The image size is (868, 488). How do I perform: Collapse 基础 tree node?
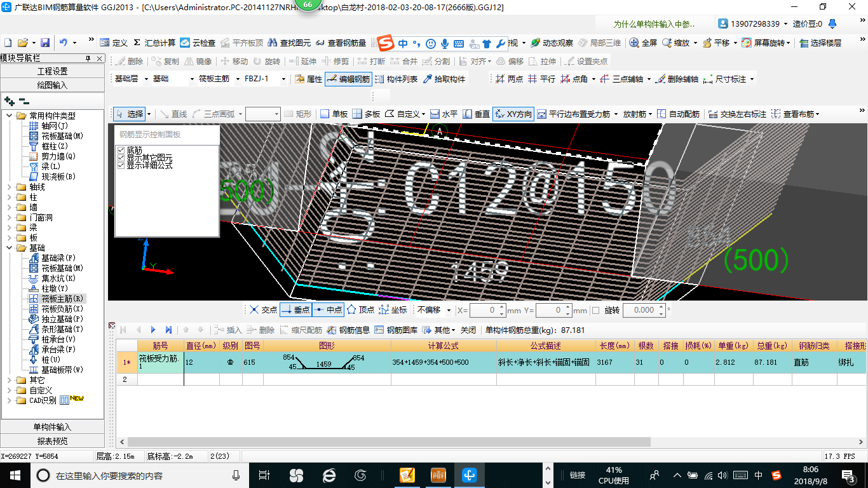click(10, 248)
